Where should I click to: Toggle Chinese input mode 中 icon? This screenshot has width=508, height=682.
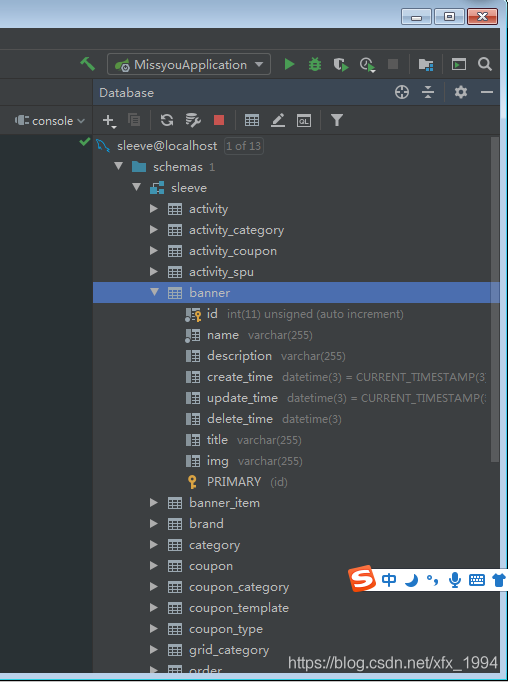point(389,579)
